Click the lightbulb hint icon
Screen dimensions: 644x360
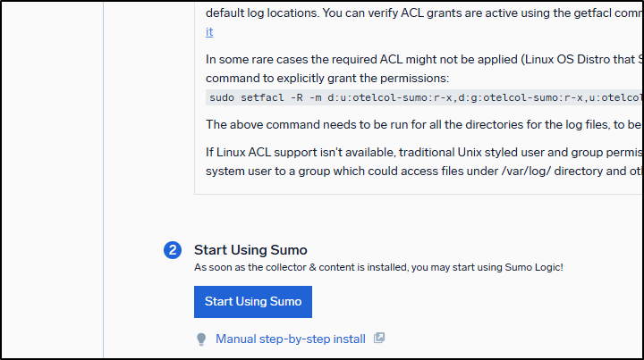point(201,339)
